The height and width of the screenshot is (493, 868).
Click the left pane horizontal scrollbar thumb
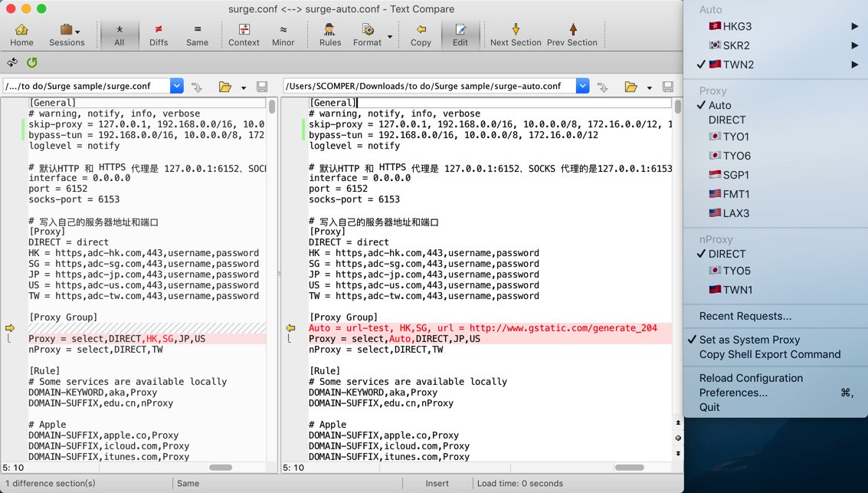(221, 468)
